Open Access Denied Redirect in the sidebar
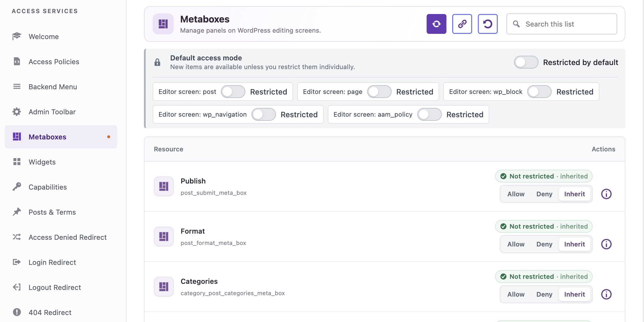644x322 pixels. [61, 237]
